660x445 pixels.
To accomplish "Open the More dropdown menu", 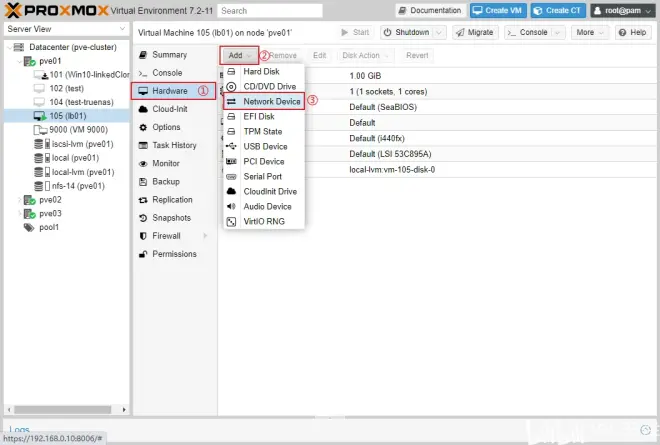I will pyautogui.click(x=590, y=32).
